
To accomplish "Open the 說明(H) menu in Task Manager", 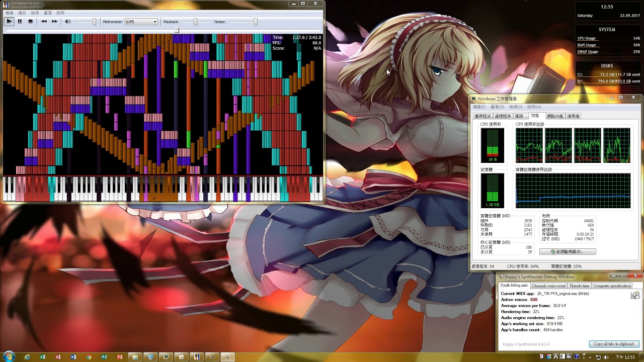I will click(534, 107).
